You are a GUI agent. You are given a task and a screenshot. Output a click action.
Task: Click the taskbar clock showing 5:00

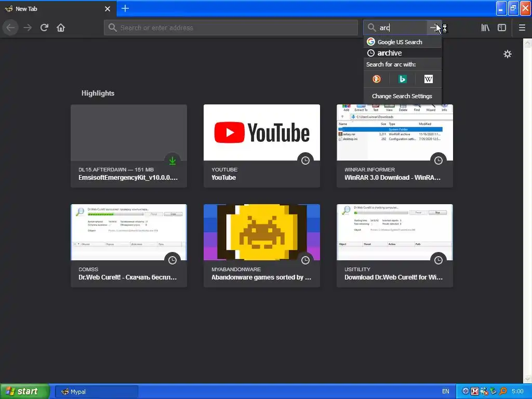tap(517, 392)
